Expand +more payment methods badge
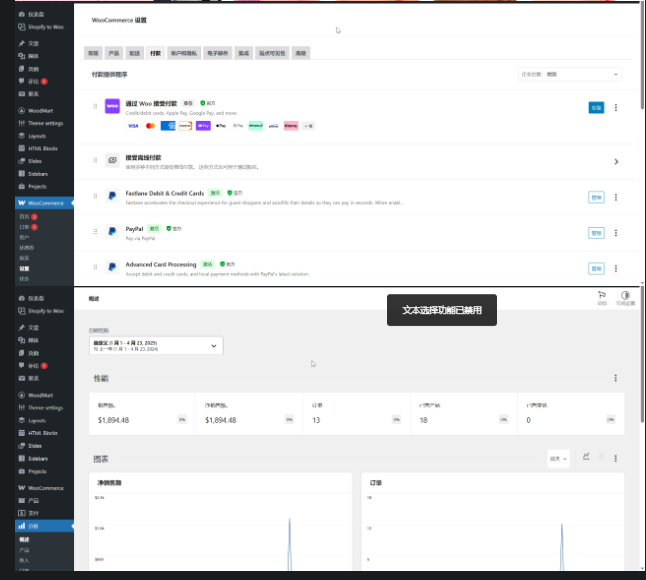The image size is (646, 580). tap(308, 126)
